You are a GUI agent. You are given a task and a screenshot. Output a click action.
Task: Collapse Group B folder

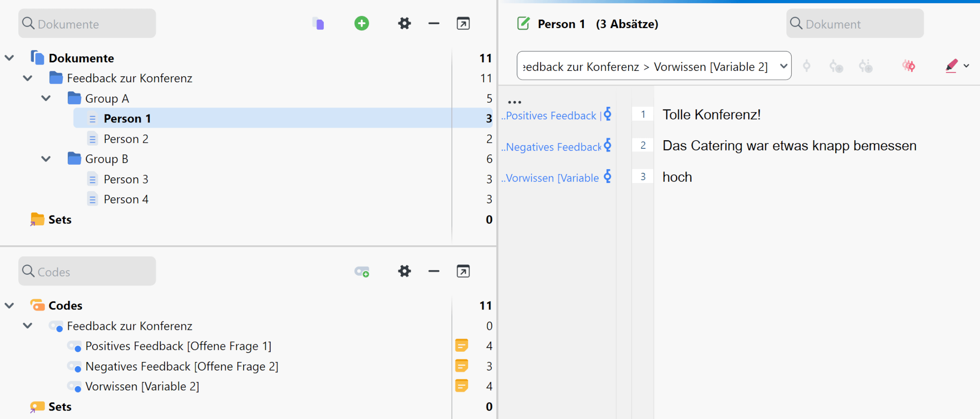coord(46,159)
